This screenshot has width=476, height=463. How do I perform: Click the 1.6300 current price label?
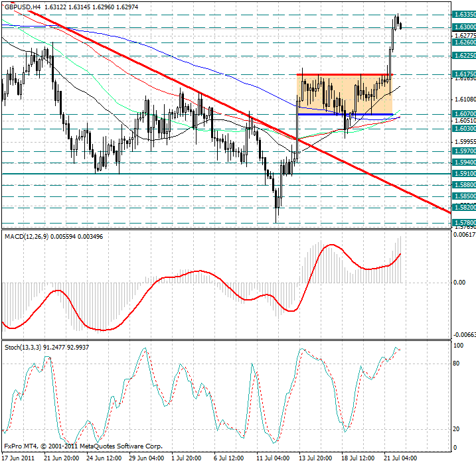[464, 27]
